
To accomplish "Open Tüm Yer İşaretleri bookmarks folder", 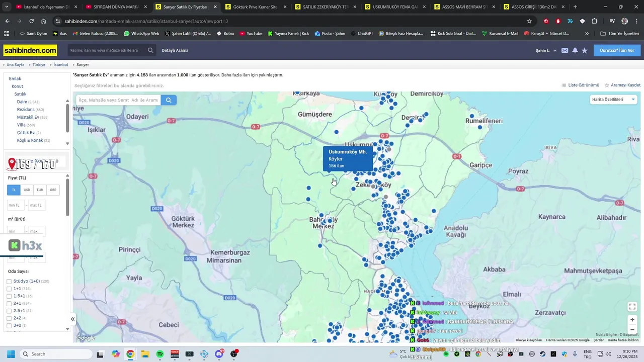I will [x=619, y=33].
